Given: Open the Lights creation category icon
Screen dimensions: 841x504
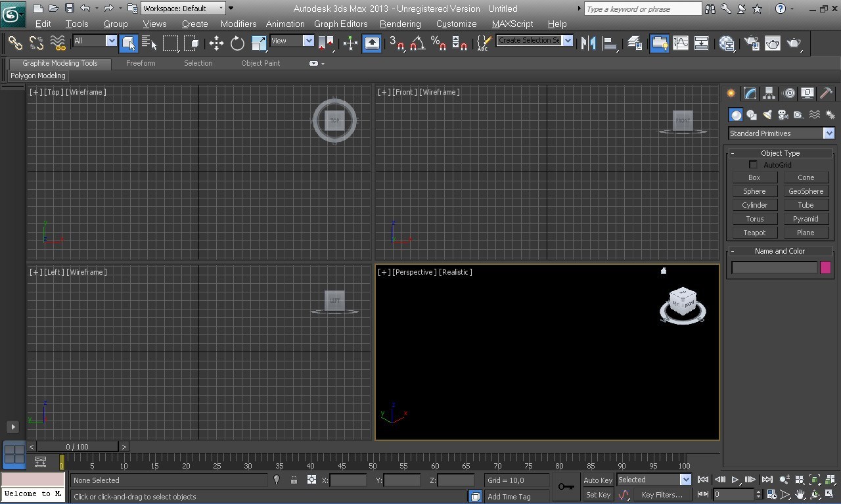Looking at the screenshot, I should (x=767, y=115).
